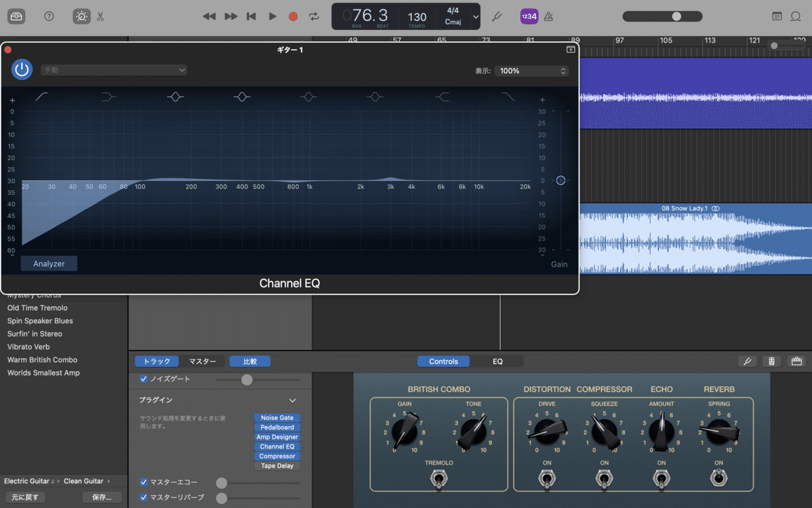
Task: Open the Tape Delay plug-in slot
Action: click(x=277, y=466)
